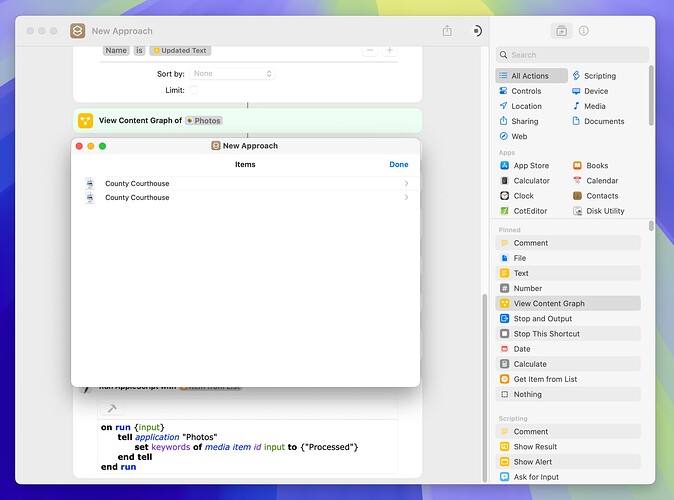The width and height of the screenshot is (674, 500).
Task: Open the Calculator app actions
Action: 525,181
